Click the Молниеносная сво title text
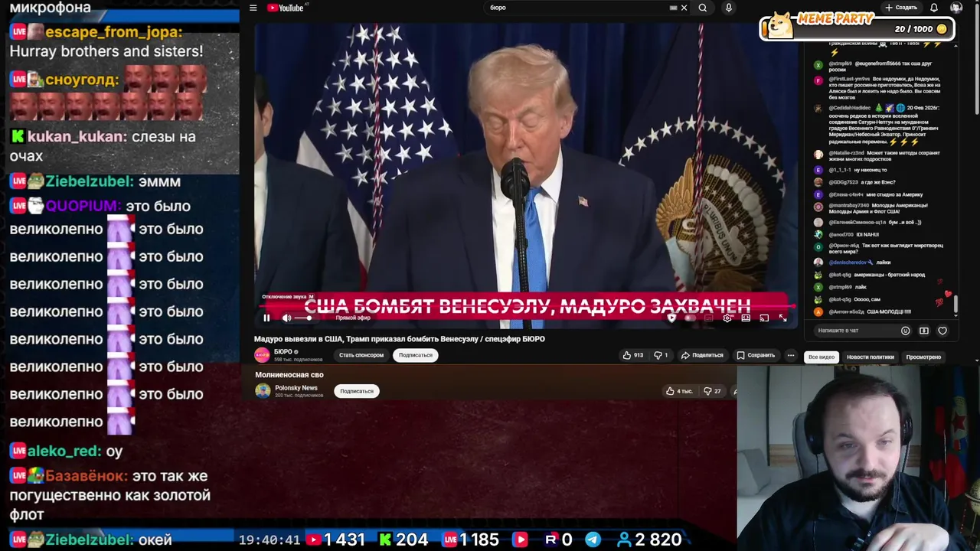Image resolution: width=980 pixels, height=551 pixels. coord(289,375)
